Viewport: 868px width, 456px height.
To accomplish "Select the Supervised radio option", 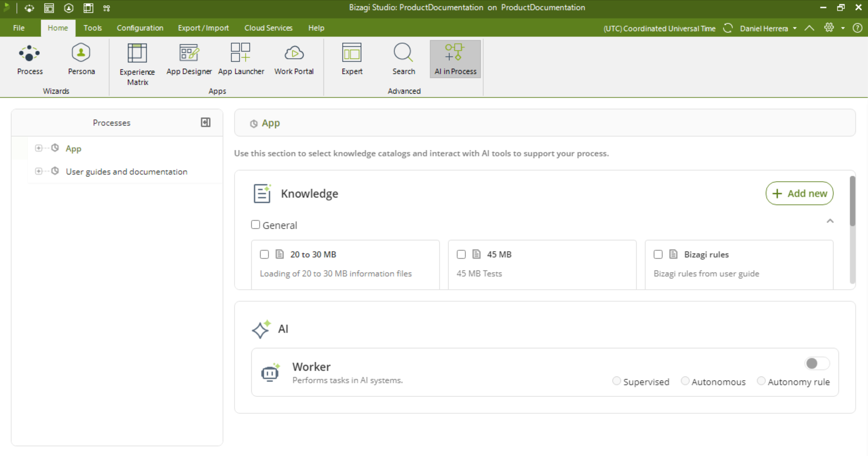I will [x=616, y=381].
